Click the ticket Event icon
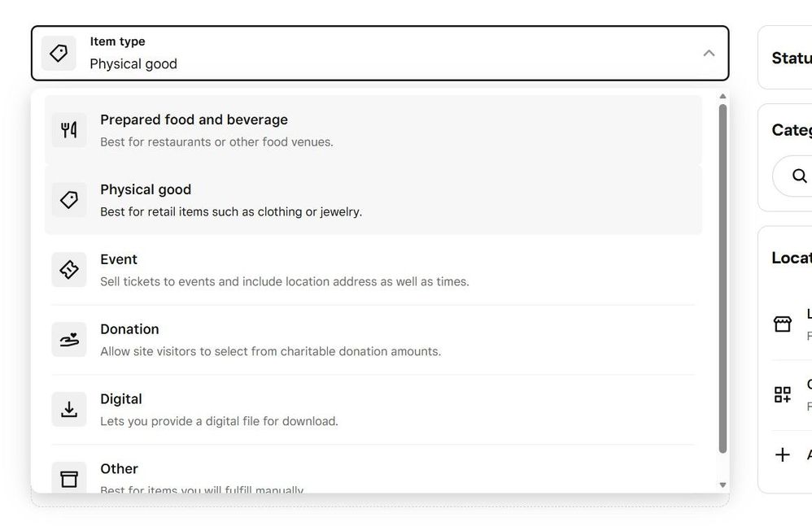Viewport: 812px width, 526px height. coord(69,270)
